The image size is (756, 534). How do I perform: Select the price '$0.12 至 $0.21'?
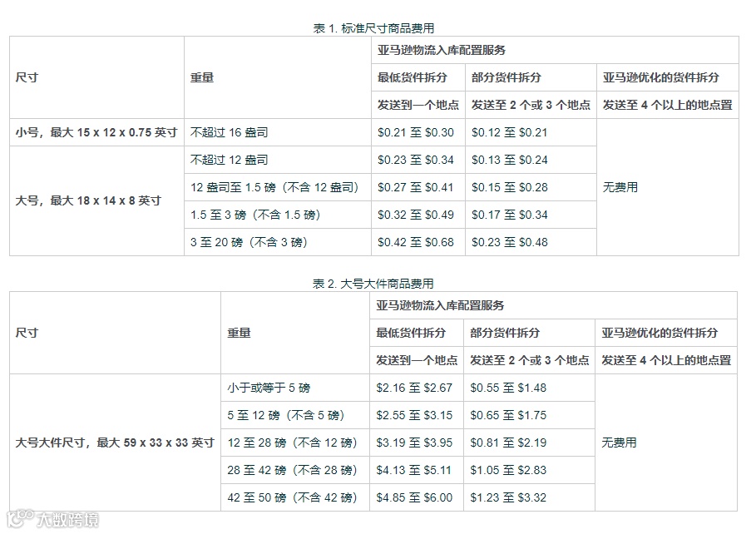[x=510, y=132]
